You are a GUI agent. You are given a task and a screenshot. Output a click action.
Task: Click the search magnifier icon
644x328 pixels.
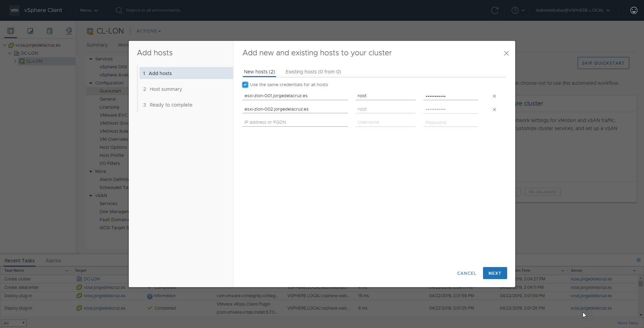tap(119, 10)
